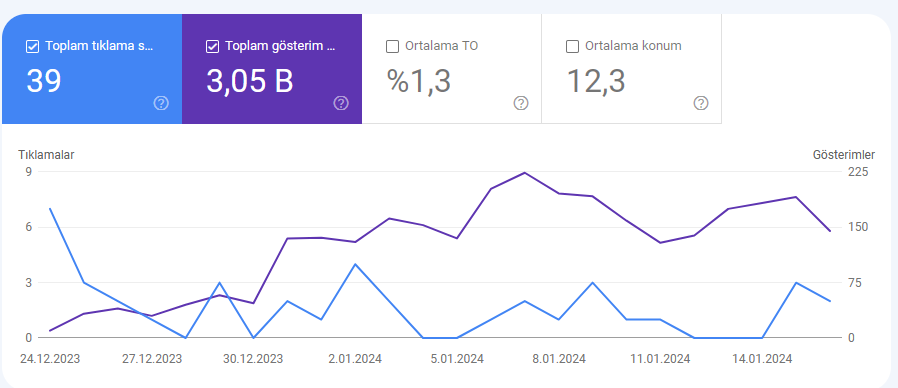Click the 5.01.2024 date label
This screenshot has height=388, width=898.
[x=457, y=359]
